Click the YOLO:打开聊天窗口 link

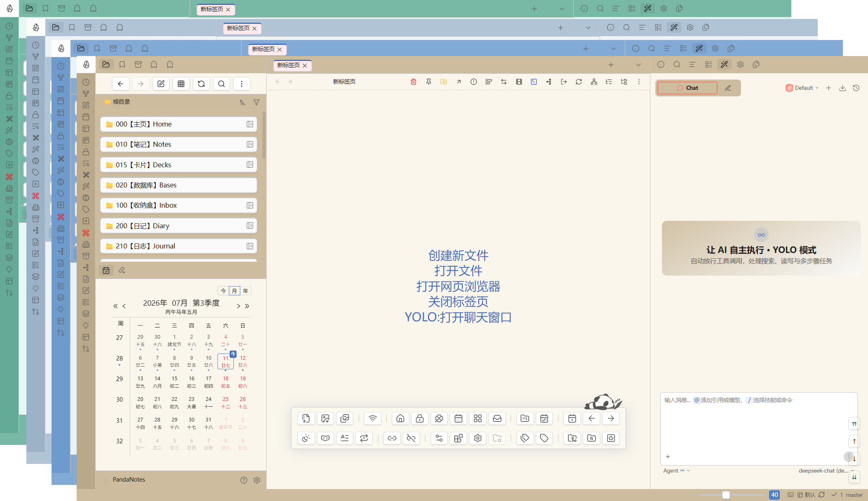[458, 317]
